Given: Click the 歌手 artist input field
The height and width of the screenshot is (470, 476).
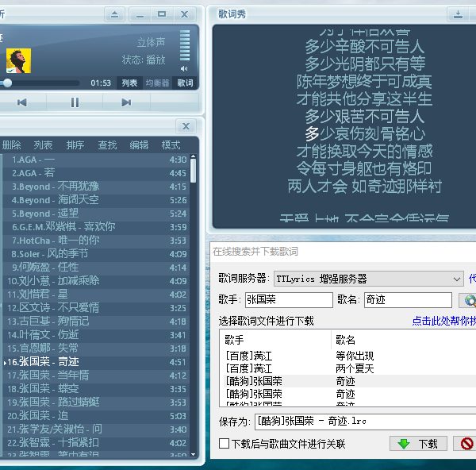Looking at the screenshot, I should [x=289, y=300].
